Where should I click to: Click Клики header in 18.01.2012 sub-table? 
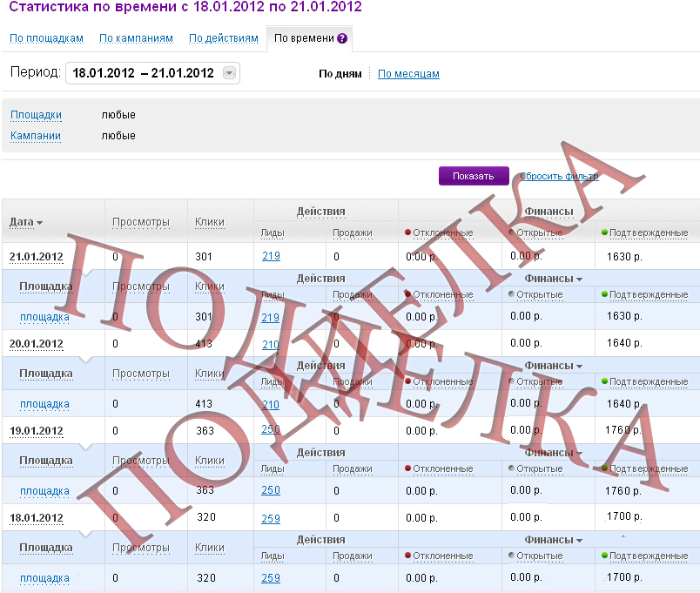[209, 548]
